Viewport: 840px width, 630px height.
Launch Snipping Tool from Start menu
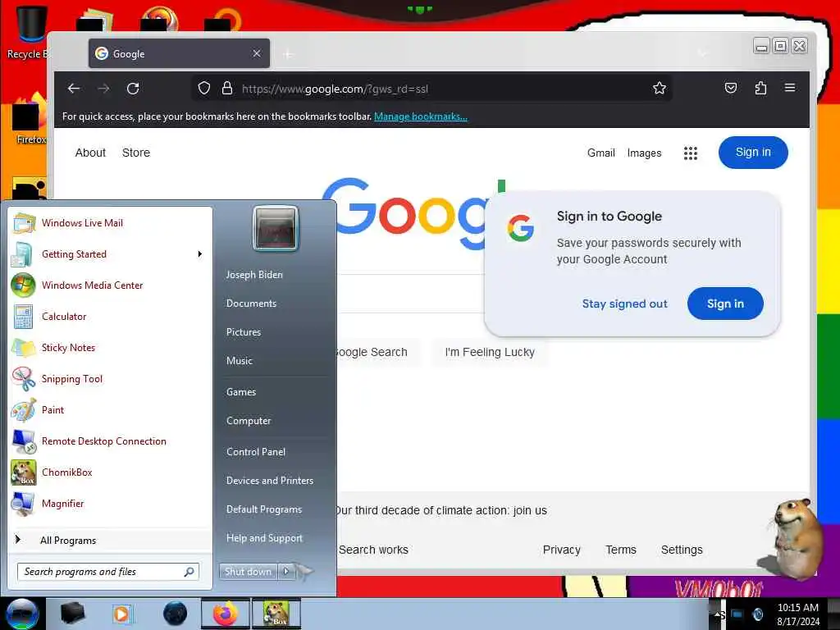[111, 379]
